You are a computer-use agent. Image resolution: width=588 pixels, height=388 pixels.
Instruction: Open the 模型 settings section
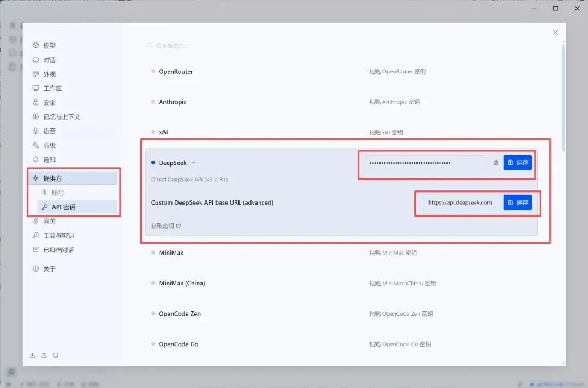point(49,46)
